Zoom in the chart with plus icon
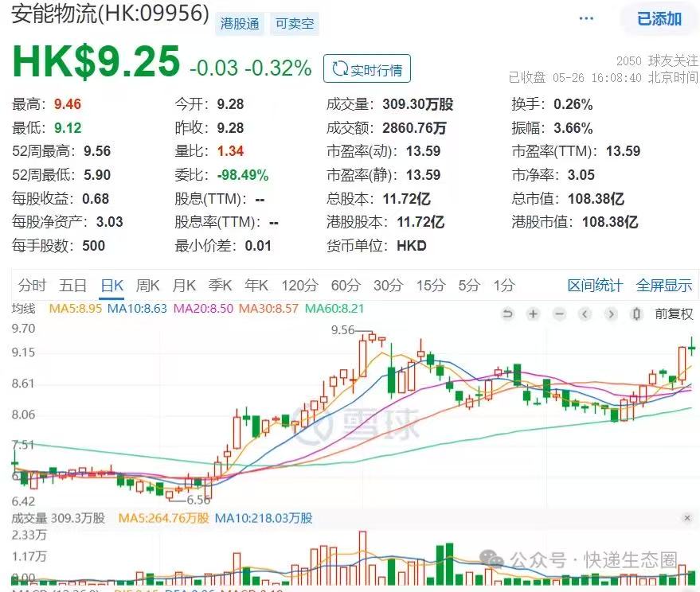This screenshot has height=592, width=700. (x=533, y=314)
